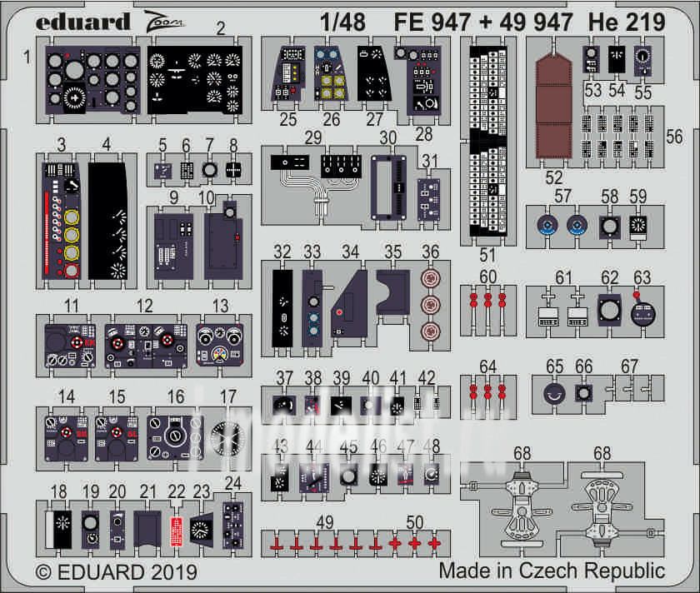
Task: Pick part 22 red mesh piece
Action: click(x=177, y=532)
